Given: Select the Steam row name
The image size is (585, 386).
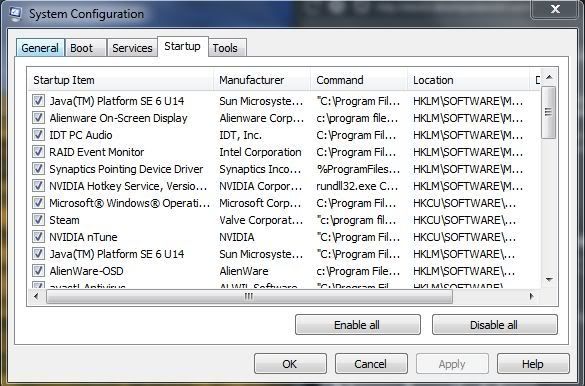Looking at the screenshot, I should (x=64, y=220).
